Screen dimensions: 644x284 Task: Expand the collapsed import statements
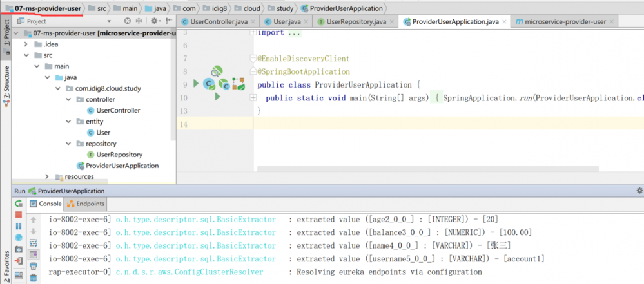point(253,33)
